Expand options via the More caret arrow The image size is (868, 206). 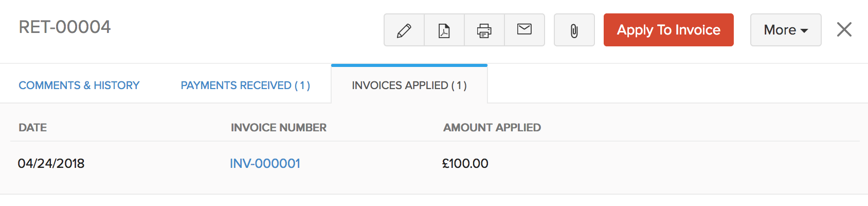[x=804, y=31]
